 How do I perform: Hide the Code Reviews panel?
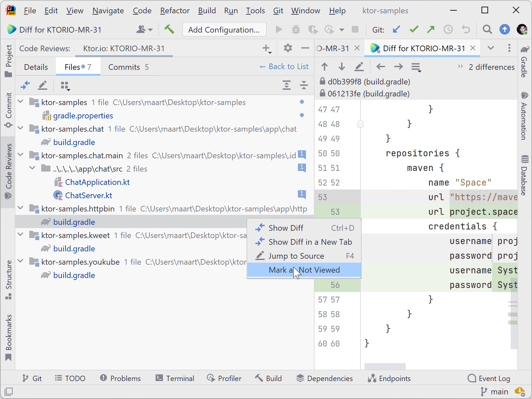(305, 48)
